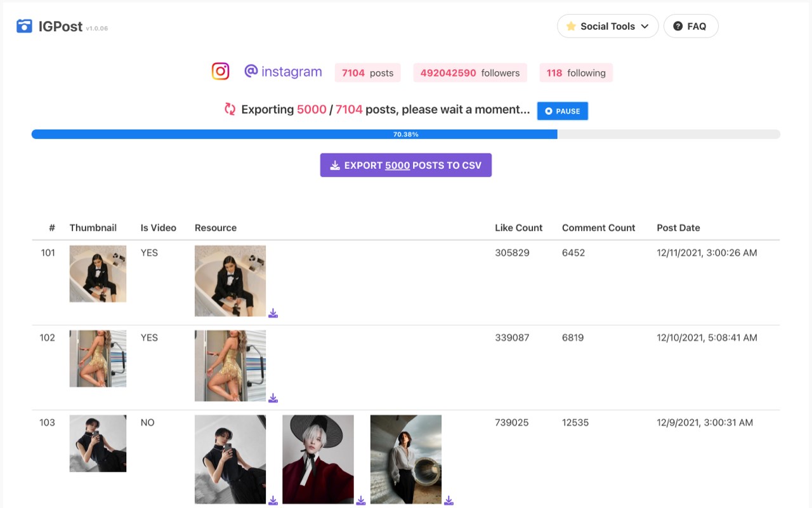The image size is (812, 508).
Task: Click post date 12/10/2021, 5:08:41 AM
Action: (x=707, y=338)
